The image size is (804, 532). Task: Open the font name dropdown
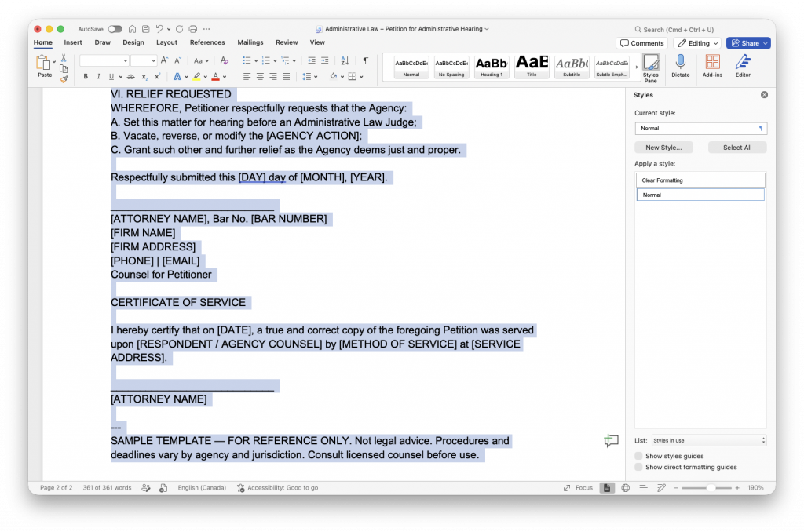(125, 61)
